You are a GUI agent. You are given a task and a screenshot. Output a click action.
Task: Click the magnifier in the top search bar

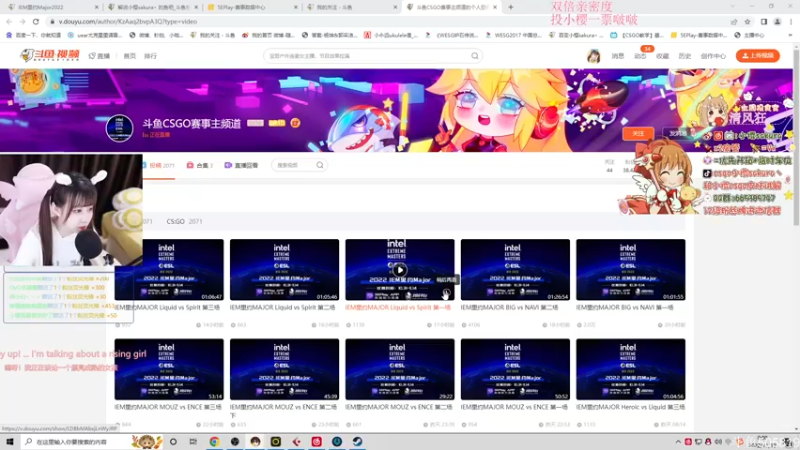[x=474, y=56]
